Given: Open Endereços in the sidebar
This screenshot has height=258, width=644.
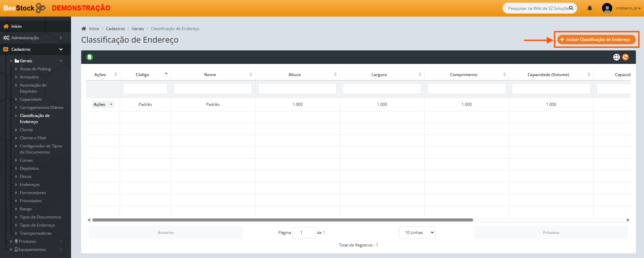Looking at the screenshot, I should [x=30, y=185].
